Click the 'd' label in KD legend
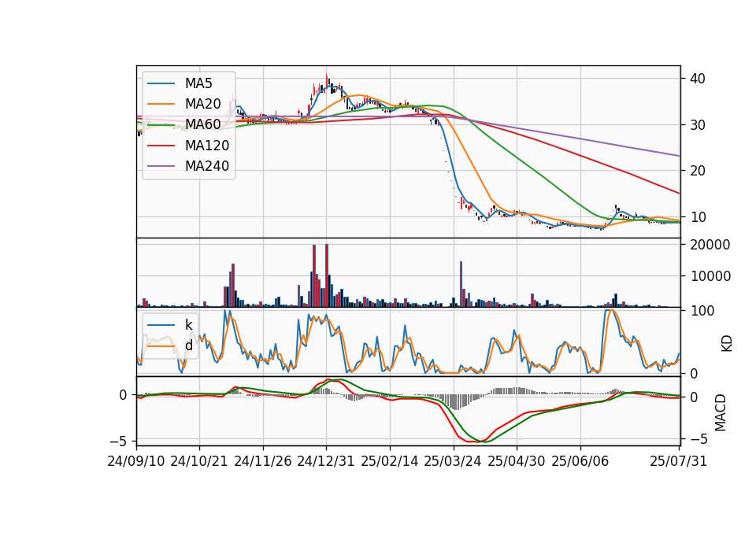756x543 pixels. 188,345
